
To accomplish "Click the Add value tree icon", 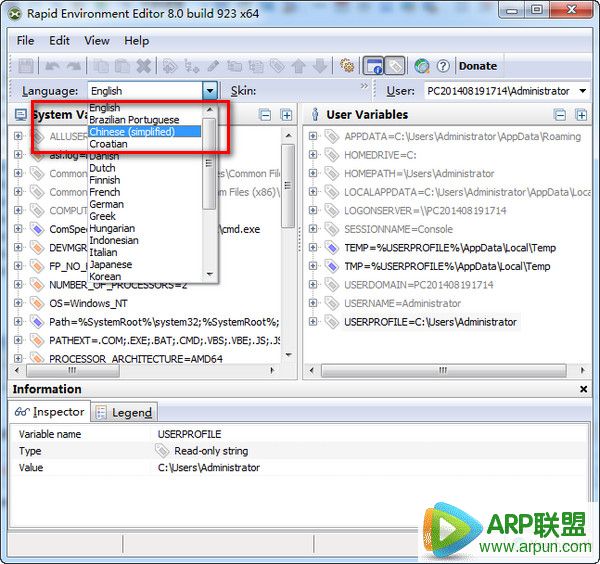I will [x=191, y=66].
